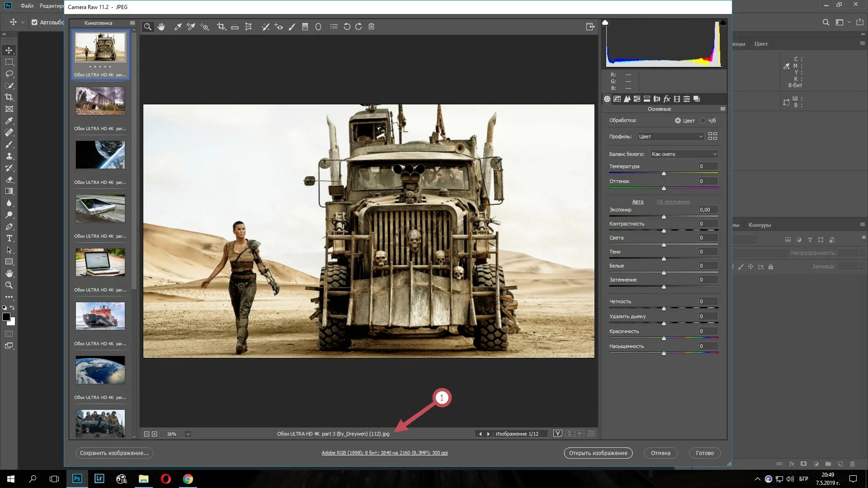Click the Adobe RGB workflow options link
The width and height of the screenshot is (868, 488).
(384, 453)
